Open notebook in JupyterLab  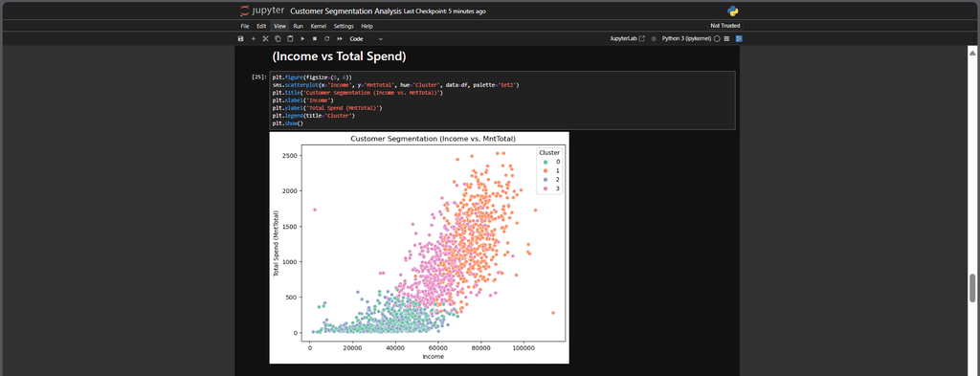point(627,38)
